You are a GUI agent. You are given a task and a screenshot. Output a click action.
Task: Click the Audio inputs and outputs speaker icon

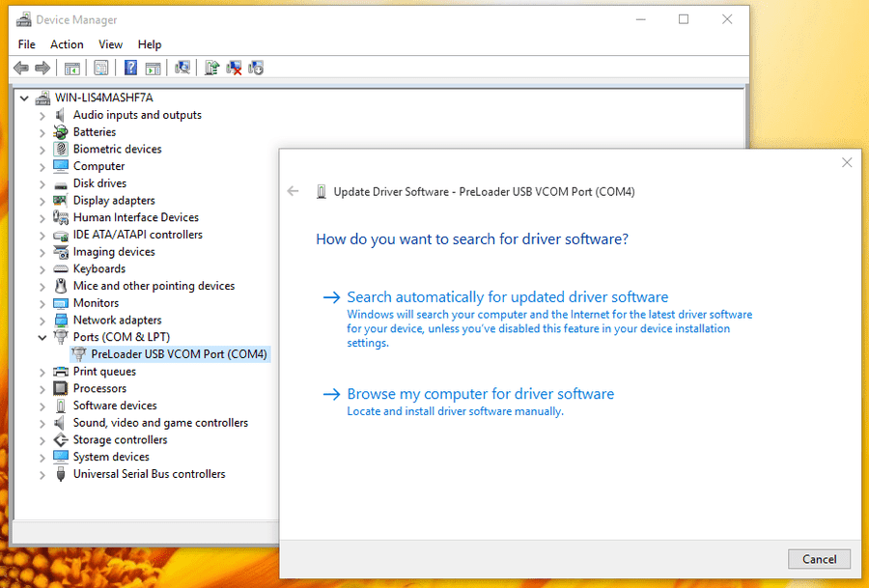click(61, 115)
